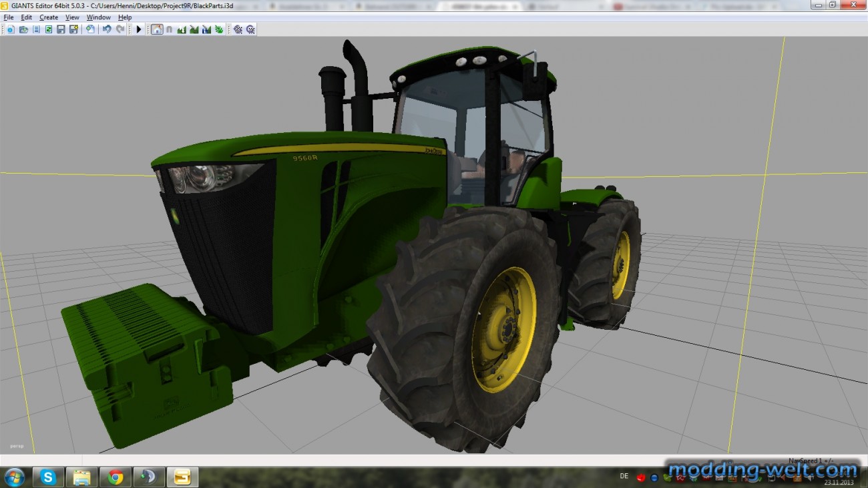Undo the last action

pos(107,29)
